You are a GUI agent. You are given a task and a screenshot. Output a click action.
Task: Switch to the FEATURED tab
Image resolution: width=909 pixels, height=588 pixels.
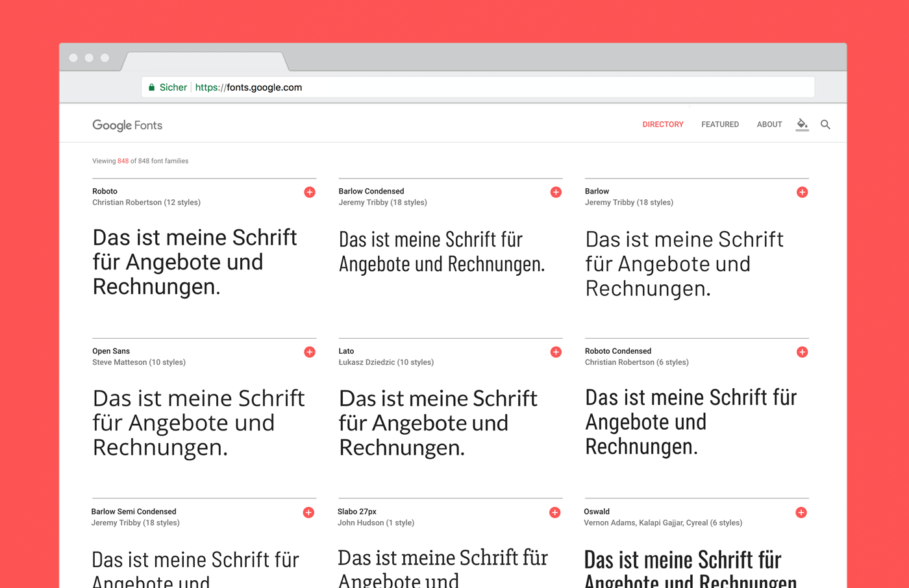[720, 125]
